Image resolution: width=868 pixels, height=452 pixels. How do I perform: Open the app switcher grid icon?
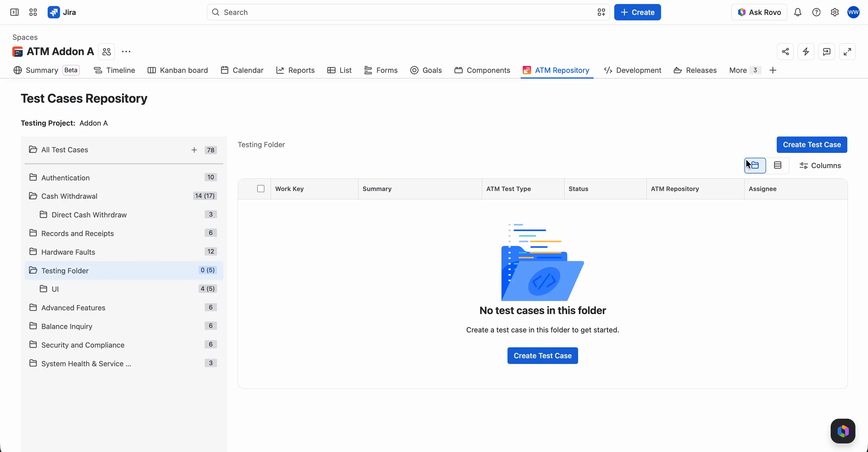click(x=33, y=12)
